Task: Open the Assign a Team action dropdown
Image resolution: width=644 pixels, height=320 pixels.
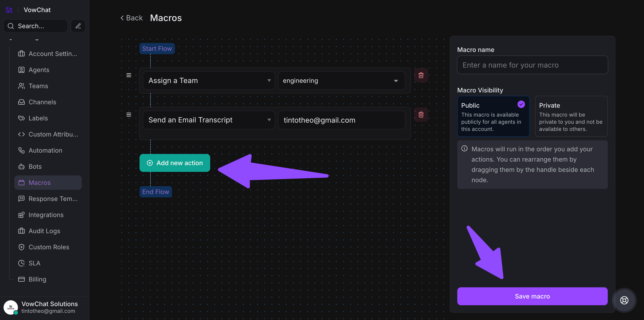Action: click(x=209, y=81)
